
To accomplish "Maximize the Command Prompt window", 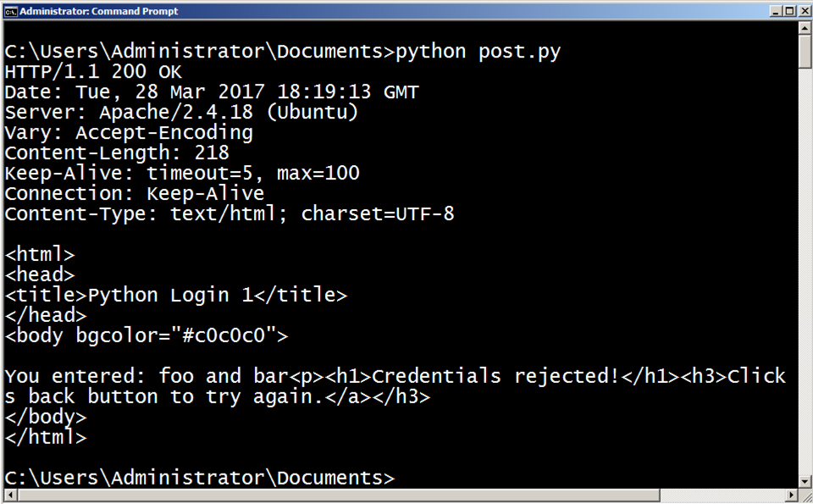I will click(x=790, y=11).
